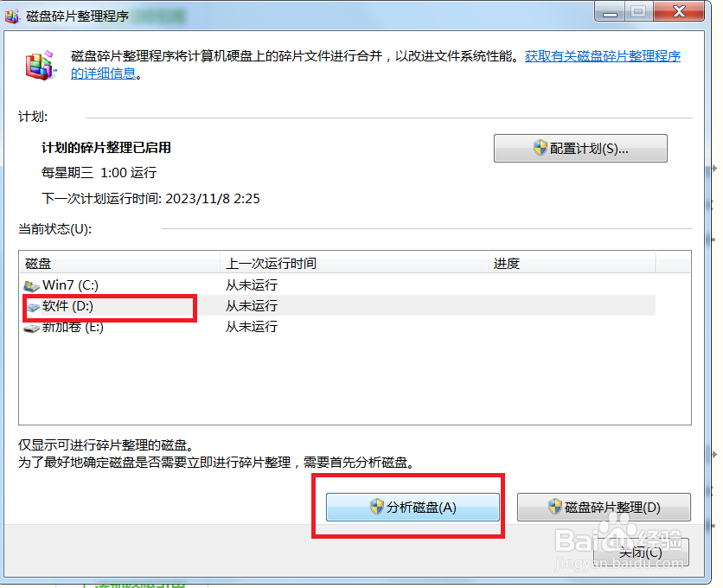Click the 分析磁盘(A) button
The image size is (723, 588).
tap(413, 508)
